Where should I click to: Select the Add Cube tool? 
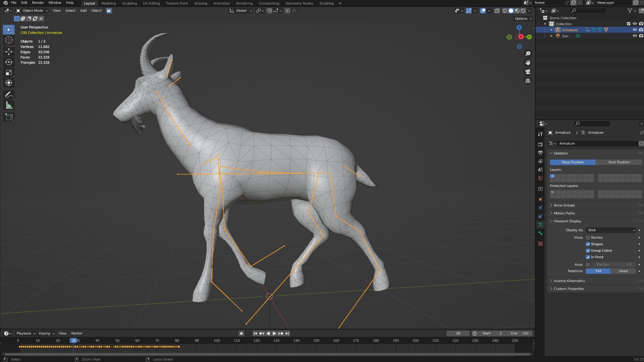[9, 117]
